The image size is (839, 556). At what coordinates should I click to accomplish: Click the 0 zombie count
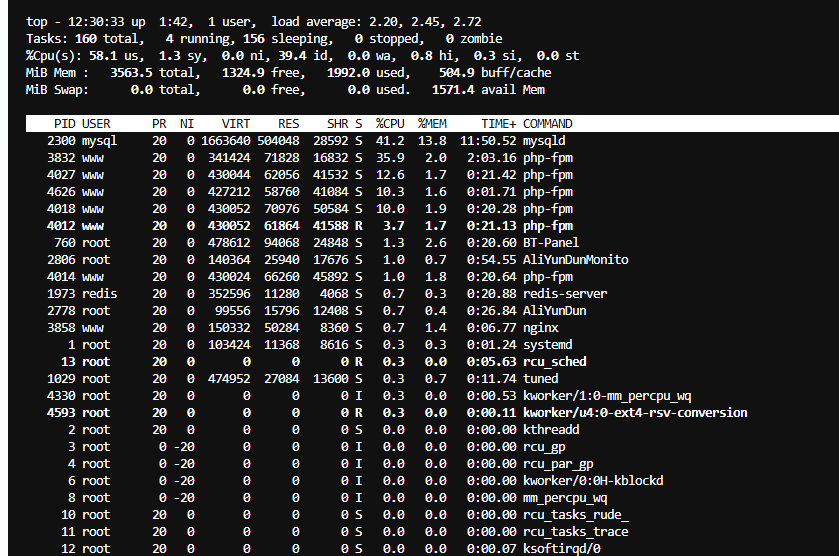click(449, 39)
